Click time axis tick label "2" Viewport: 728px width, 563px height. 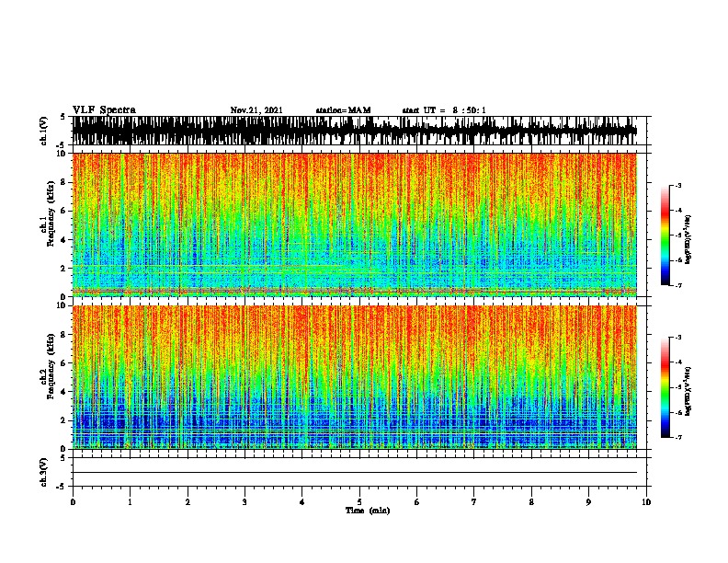tap(188, 502)
